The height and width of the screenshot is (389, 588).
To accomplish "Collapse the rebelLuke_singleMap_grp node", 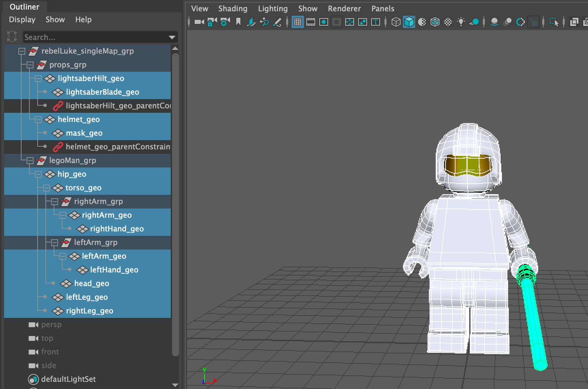I will [x=22, y=51].
